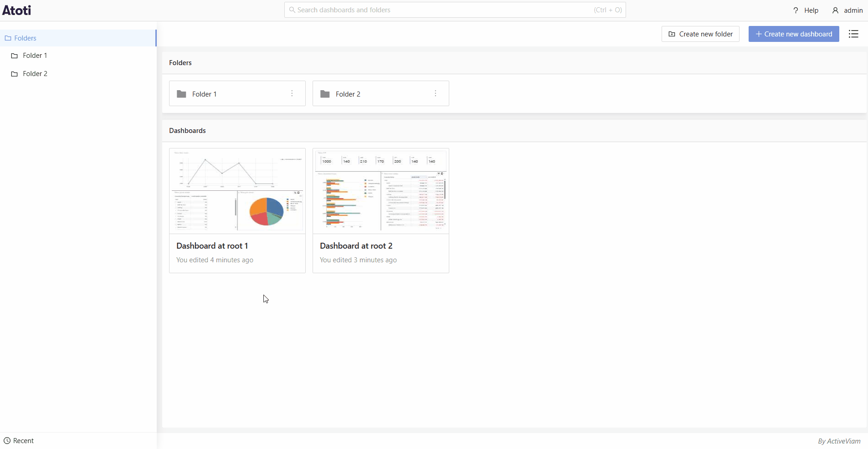Screen dimensions: 868x449
Task: Click the Folder 2 folder icon in sidebar
Action: (x=15, y=73)
